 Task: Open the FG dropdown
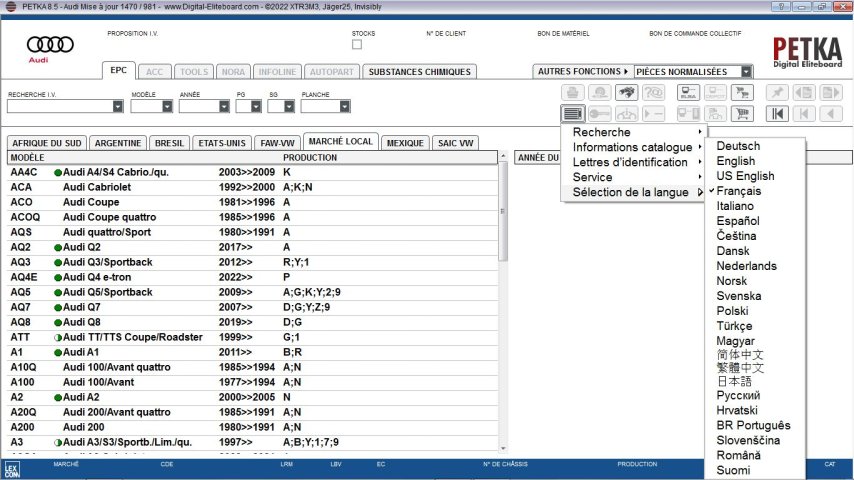pyautogui.click(x=256, y=107)
